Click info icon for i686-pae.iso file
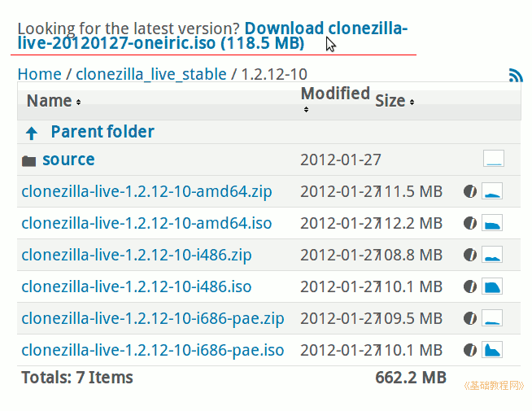Viewport: 532px width, 411px height. click(x=470, y=350)
